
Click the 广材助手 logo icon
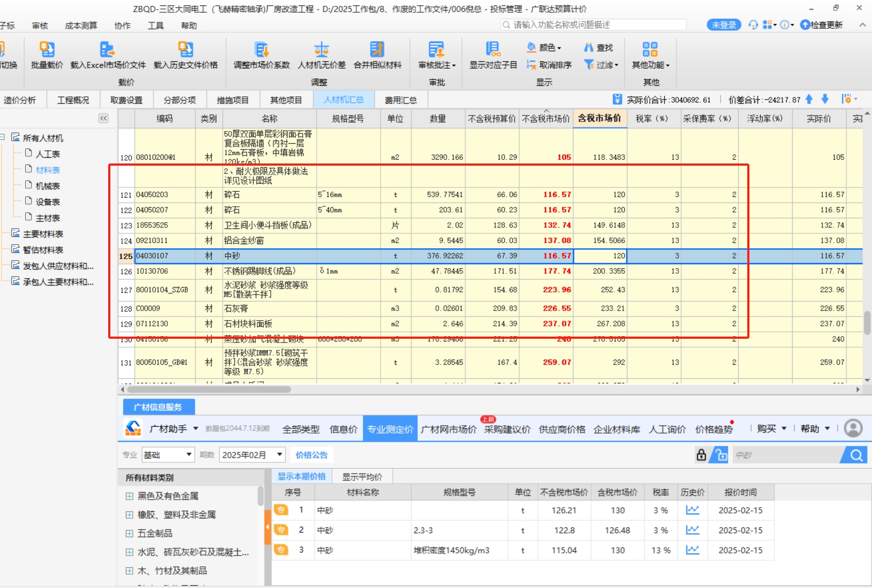[133, 428]
